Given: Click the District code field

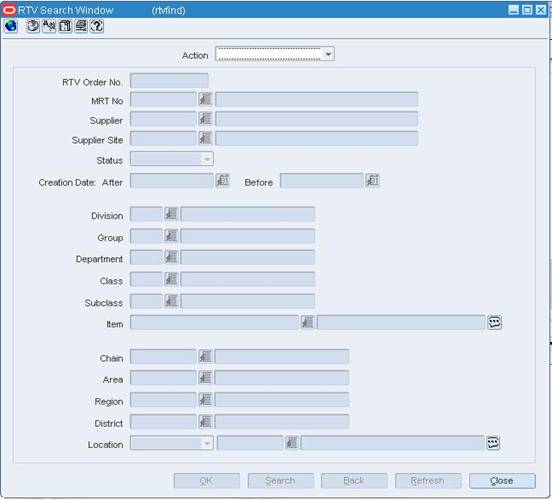Looking at the screenshot, I should [x=163, y=421].
